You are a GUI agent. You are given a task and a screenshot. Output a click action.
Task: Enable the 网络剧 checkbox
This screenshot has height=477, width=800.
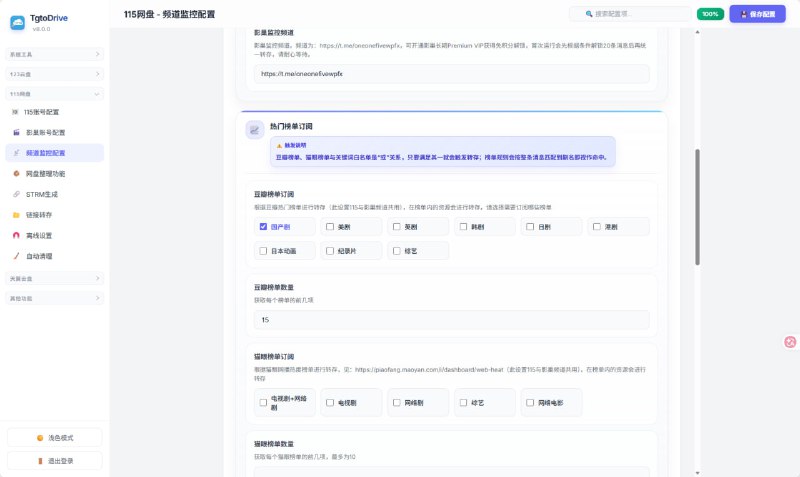[396, 403]
